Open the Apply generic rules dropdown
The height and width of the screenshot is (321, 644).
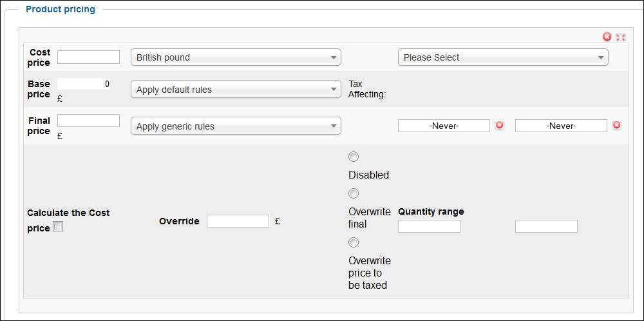click(x=236, y=126)
